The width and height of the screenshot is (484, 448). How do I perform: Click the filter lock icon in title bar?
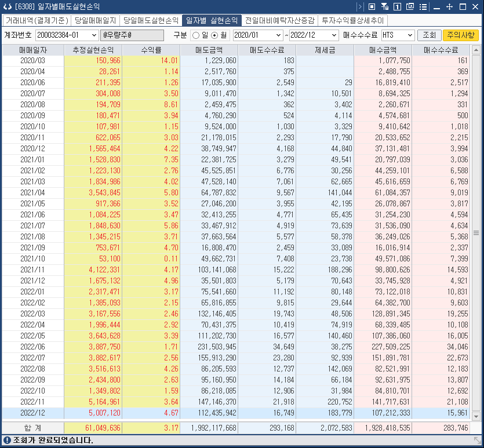[384, 7]
